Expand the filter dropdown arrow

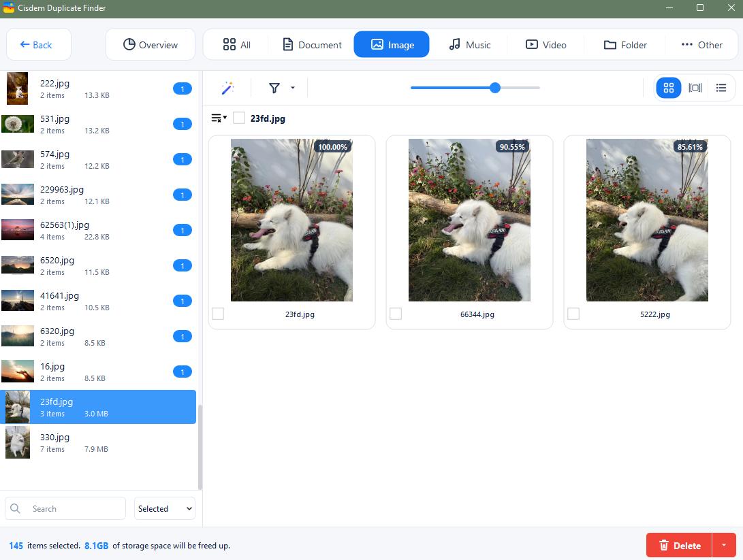point(292,88)
